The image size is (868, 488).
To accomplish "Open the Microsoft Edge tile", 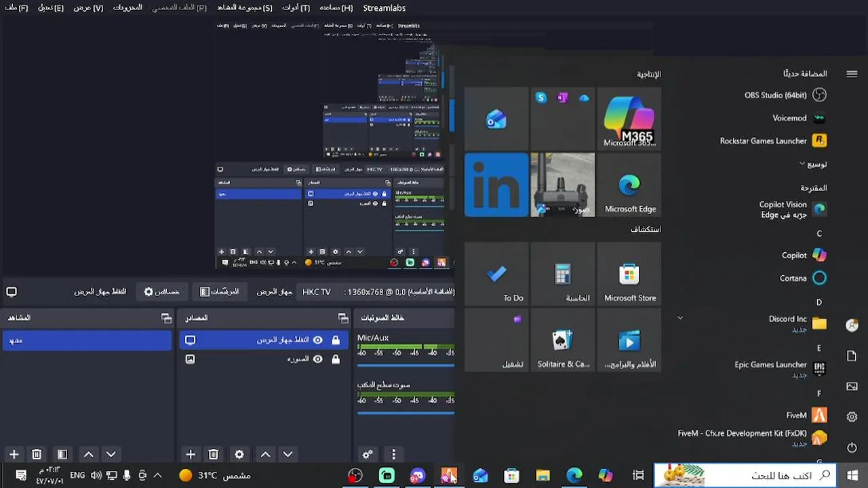I will click(629, 185).
